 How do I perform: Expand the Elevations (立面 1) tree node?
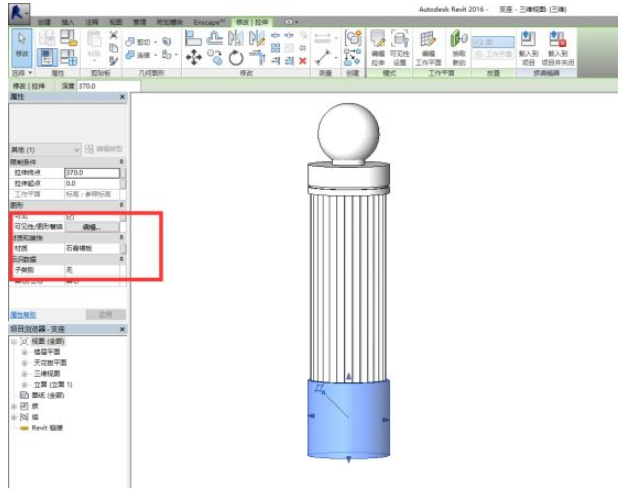24,385
